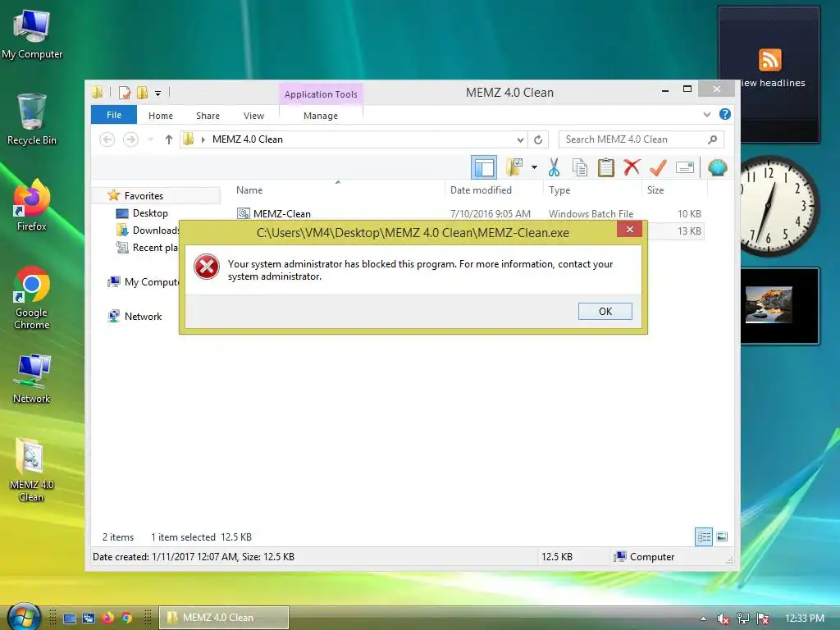Click Show Desktop in quick launch
840x630 pixels.
pyautogui.click(x=70, y=619)
